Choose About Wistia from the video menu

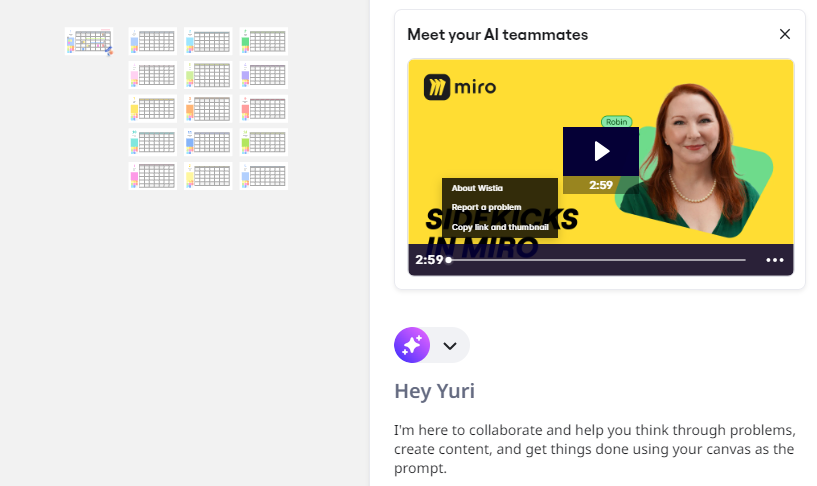point(477,188)
